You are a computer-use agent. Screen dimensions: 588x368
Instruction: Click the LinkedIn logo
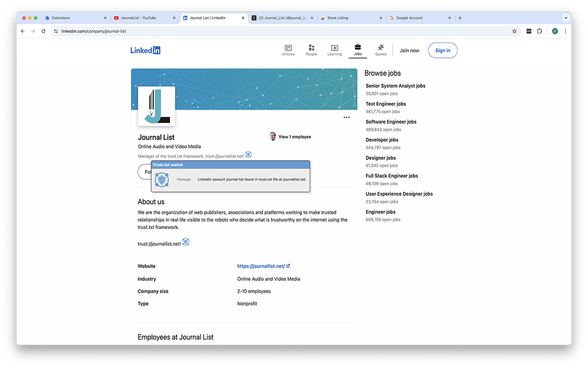[145, 51]
